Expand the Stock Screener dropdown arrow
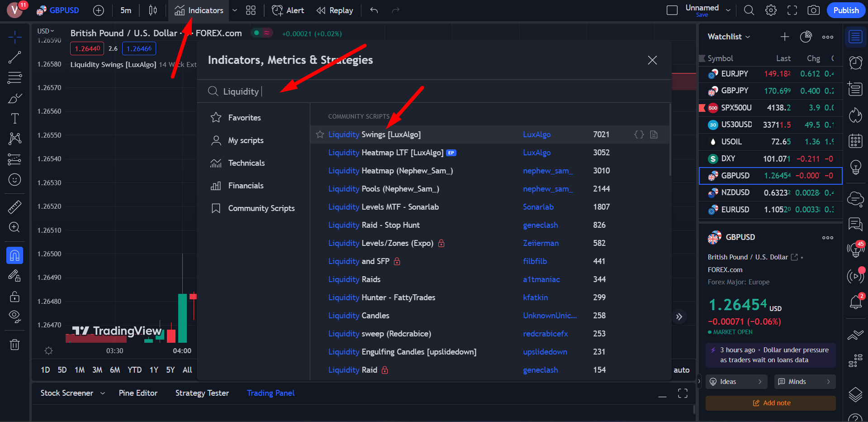This screenshot has height=422, width=868. tap(103, 393)
